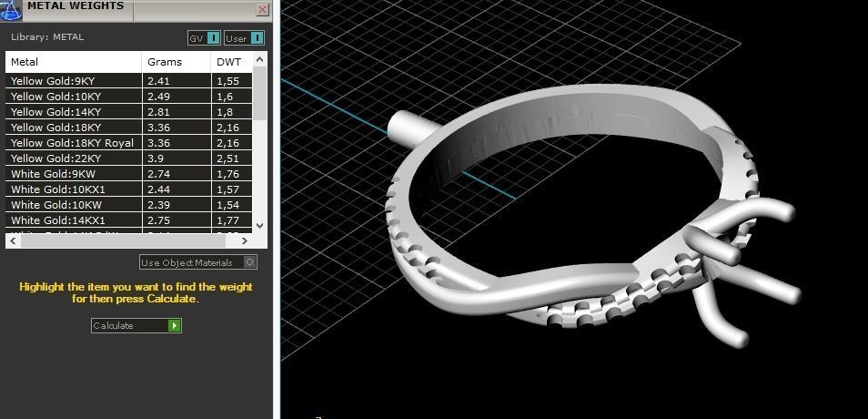Viewport: 868px width, 419px height.
Task: Close the Metal Weights panel
Action: (x=263, y=9)
